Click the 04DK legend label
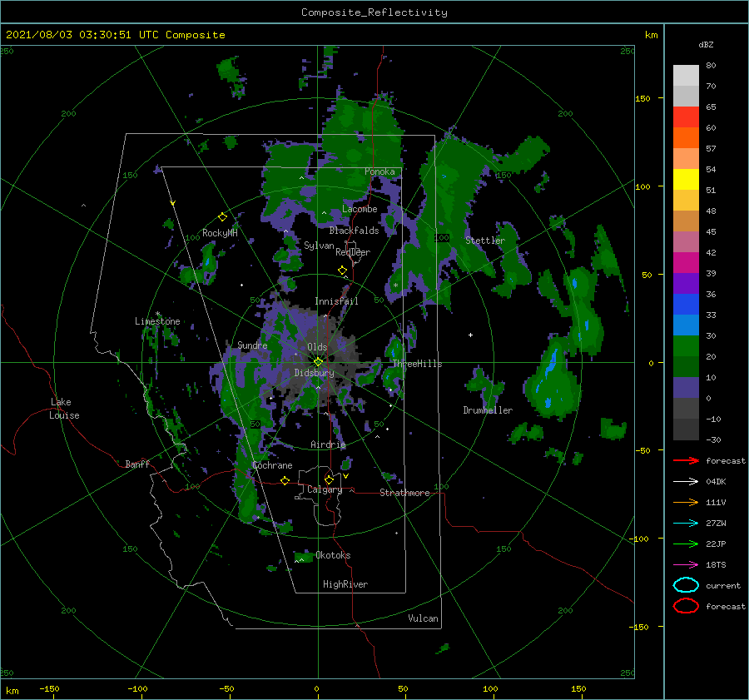 tap(716, 482)
